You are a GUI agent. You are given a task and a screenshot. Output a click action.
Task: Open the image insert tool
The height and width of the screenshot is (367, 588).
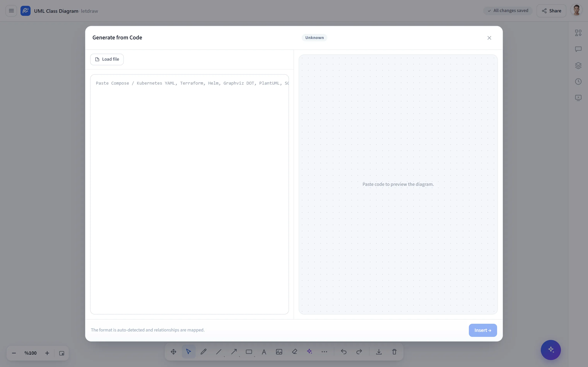(x=279, y=352)
